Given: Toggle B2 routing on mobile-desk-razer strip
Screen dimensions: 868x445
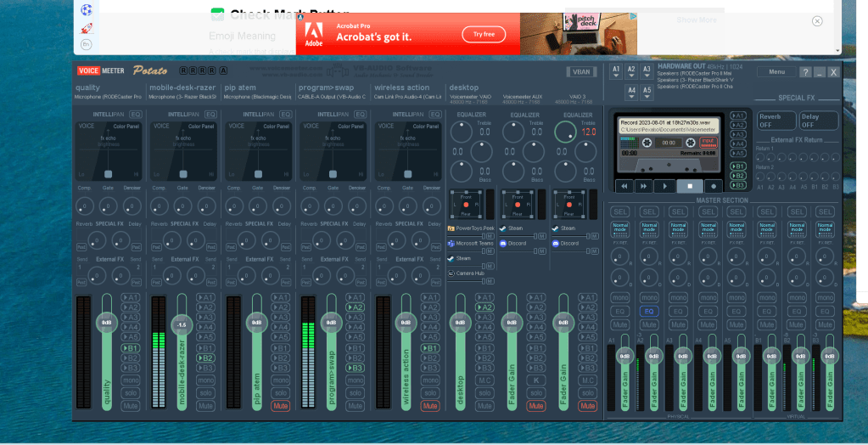Looking at the screenshot, I should (205, 358).
